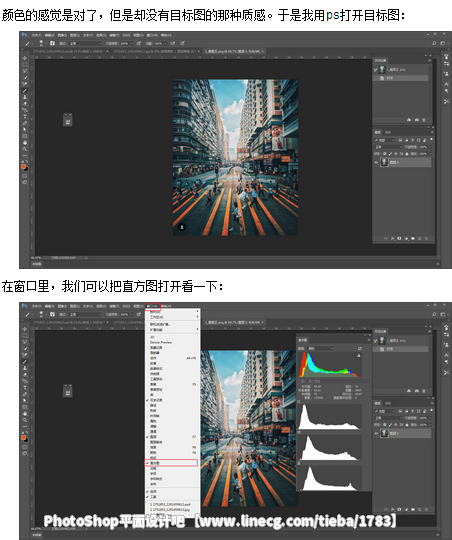
Task: Click new adjustment layer icon in upper Layers panel
Action: [x=406, y=238]
